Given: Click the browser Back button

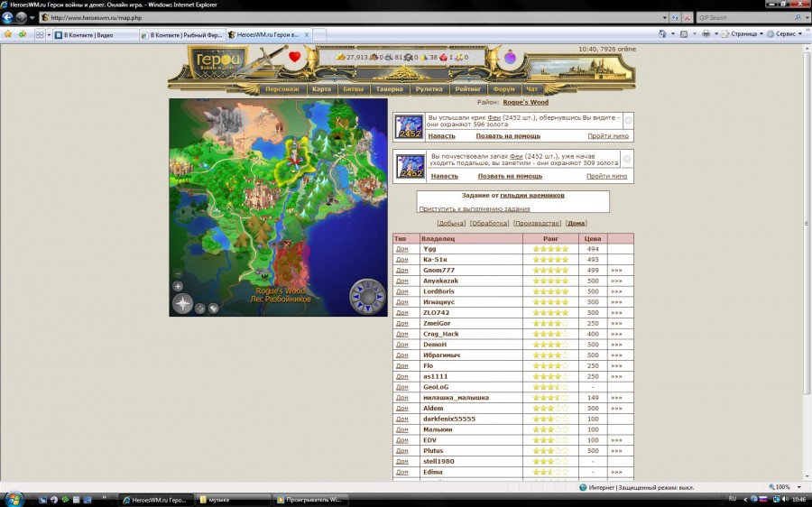Looking at the screenshot, I should (x=7, y=18).
